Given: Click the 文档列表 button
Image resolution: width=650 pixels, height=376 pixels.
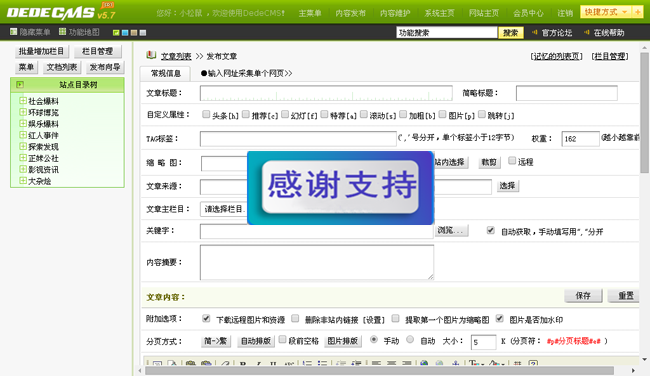Looking at the screenshot, I should tap(62, 67).
